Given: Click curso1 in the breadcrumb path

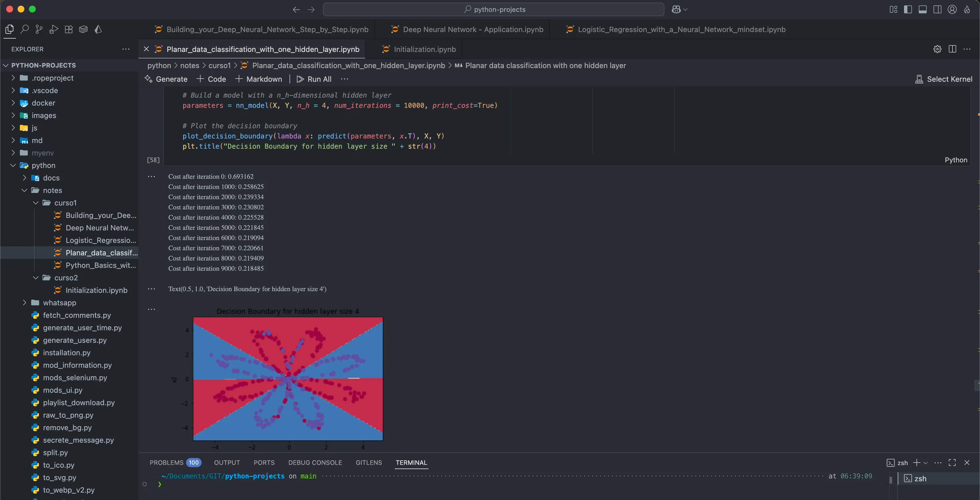Looking at the screenshot, I should pos(219,66).
